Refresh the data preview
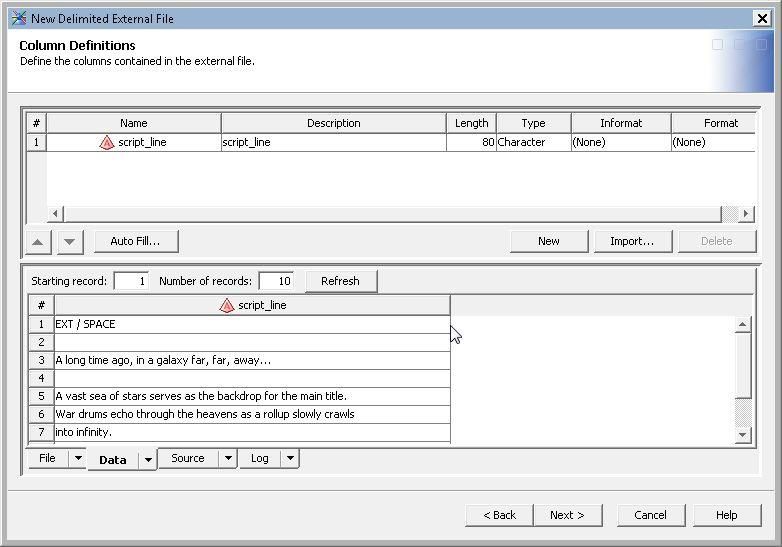The image size is (782, 547). coord(341,281)
